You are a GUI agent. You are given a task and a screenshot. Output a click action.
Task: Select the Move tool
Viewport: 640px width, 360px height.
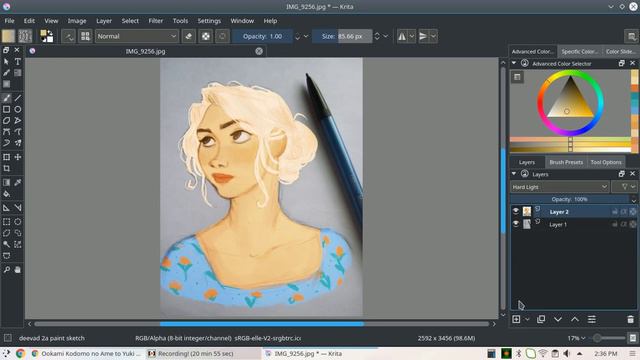18,157
